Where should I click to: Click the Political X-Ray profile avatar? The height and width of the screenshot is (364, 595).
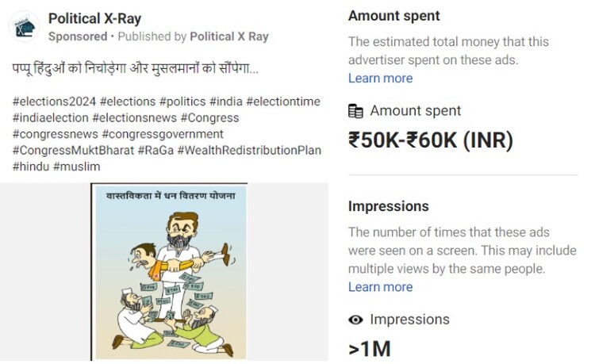coord(24,26)
